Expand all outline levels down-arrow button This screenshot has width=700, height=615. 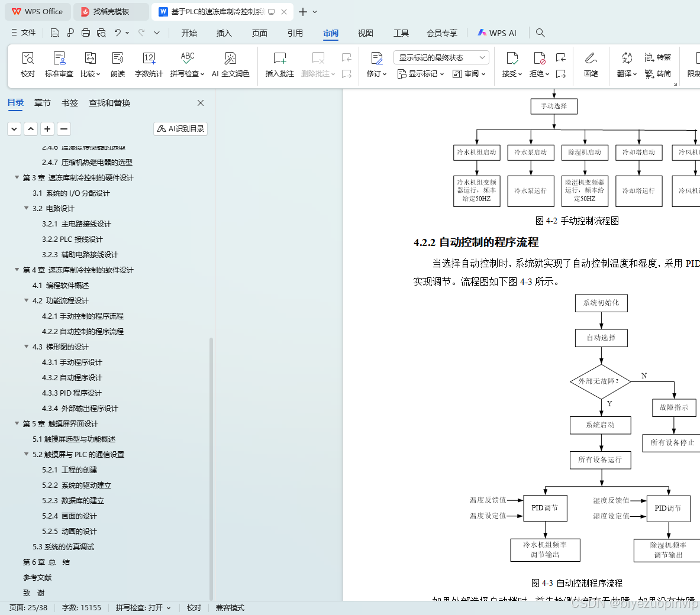click(14, 129)
